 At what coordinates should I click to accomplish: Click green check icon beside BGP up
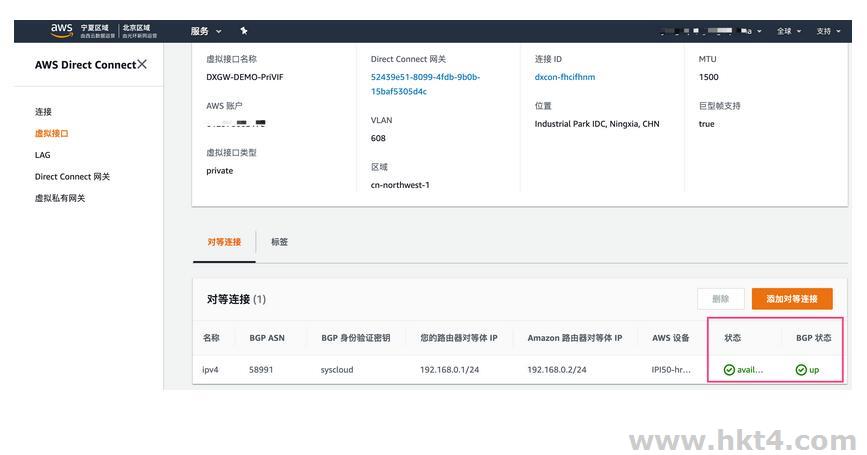tap(801, 370)
